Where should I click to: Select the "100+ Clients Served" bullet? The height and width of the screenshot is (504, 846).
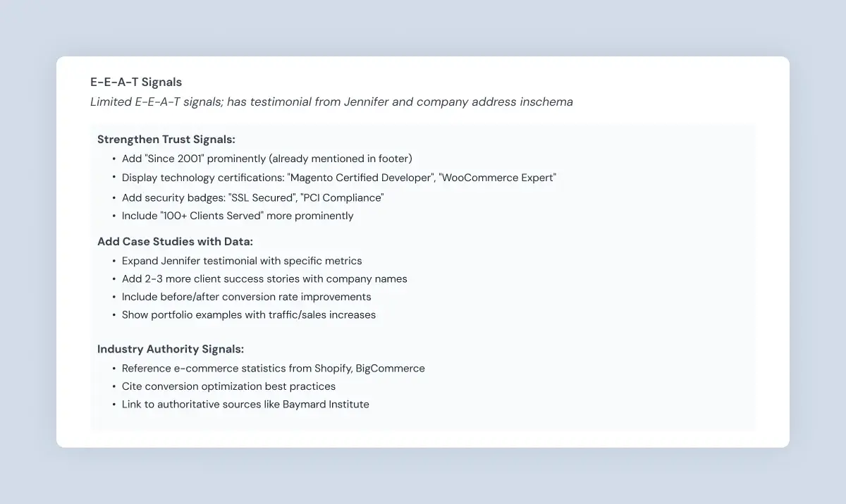(238, 216)
